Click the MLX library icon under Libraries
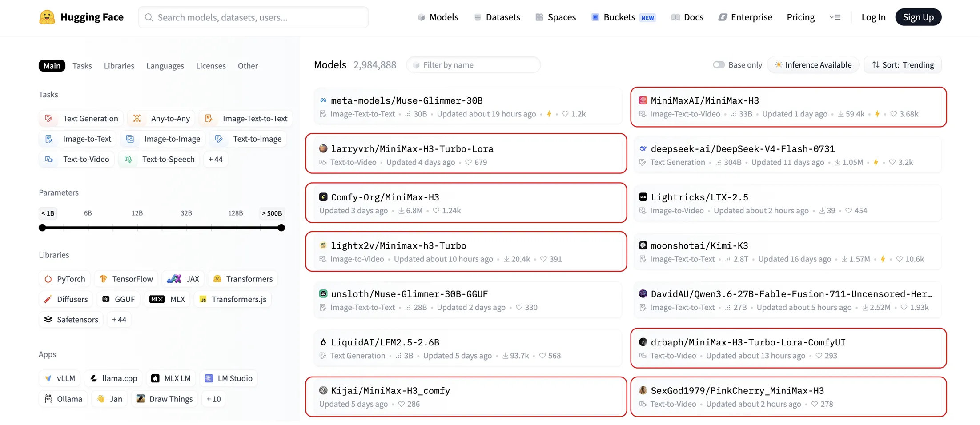 [x=157, y=299]
